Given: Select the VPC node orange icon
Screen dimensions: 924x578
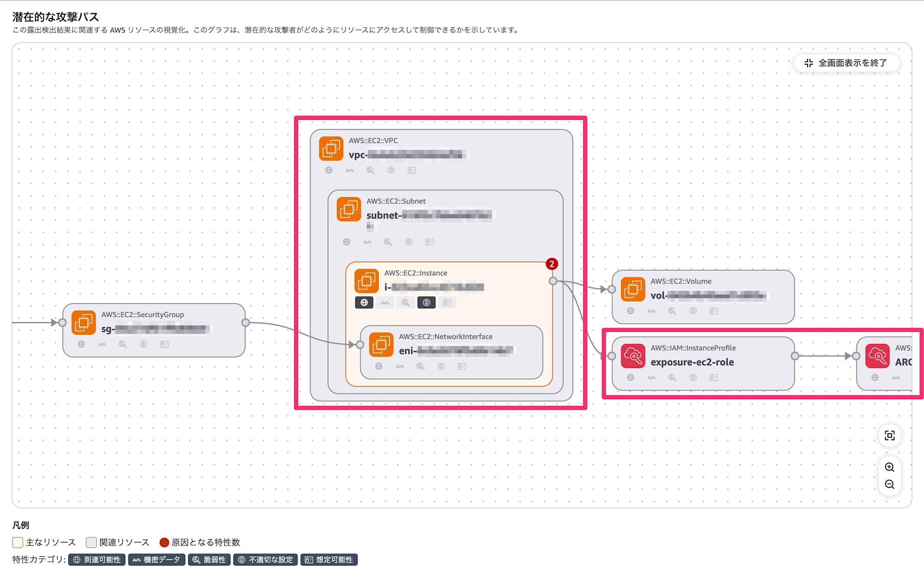Looking at the screenshot, I should click(x=331, y=148).
